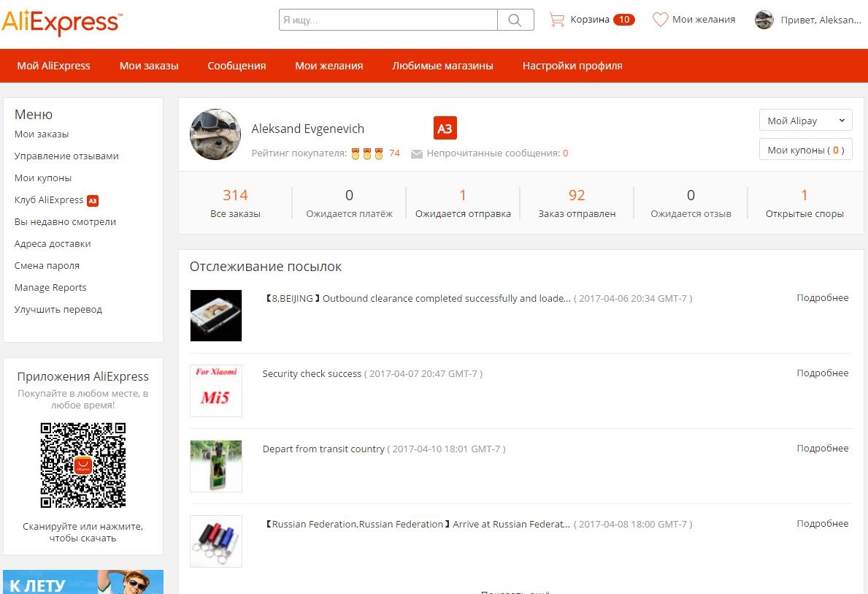The image size is (868, 594).
Task: Click Смена пароля menu link
Action: (x=47, y=265)
